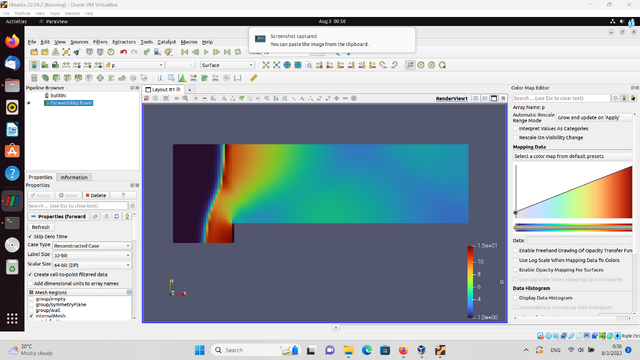Toggle color legend visibility icon
The height and width of the screenshot is (360, 640).
(34, 65)
